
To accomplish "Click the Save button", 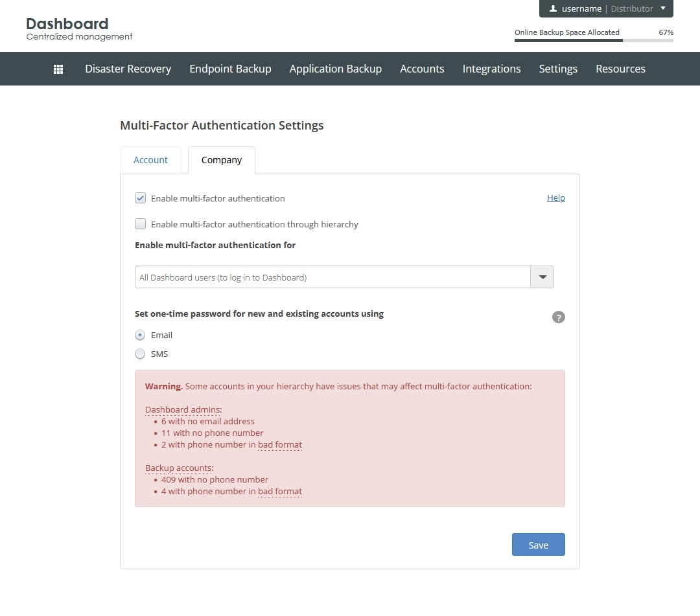I will (x=539, y=545).
